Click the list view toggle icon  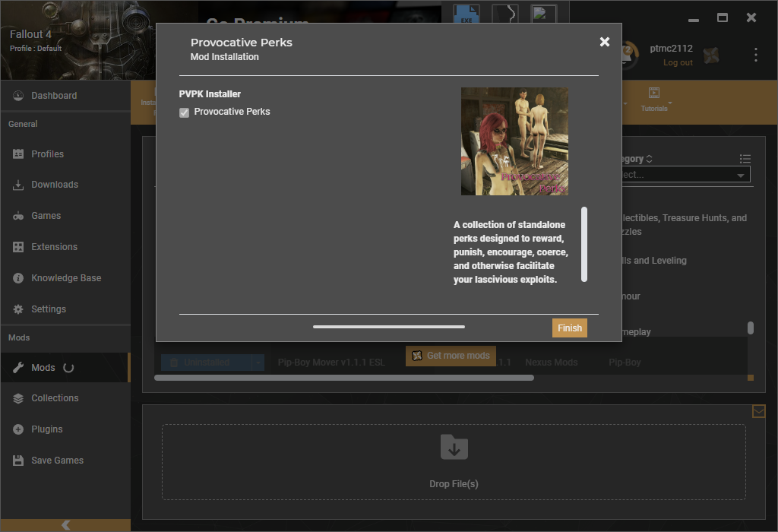745,159
